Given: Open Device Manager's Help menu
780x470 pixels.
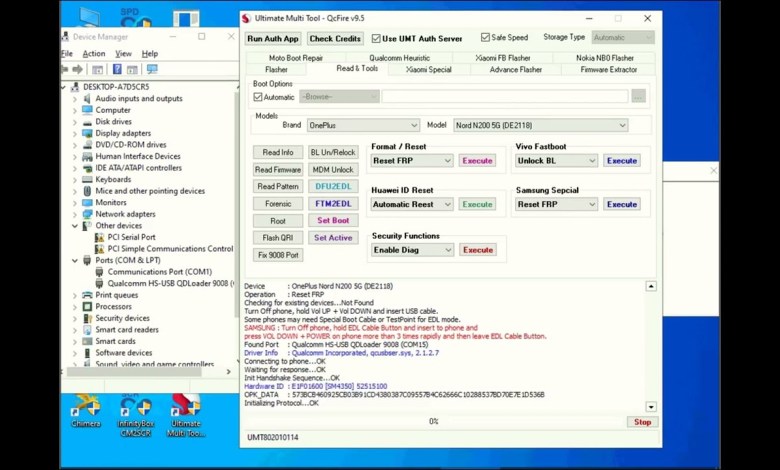Looking at the screenshot, I should click(x=150, y=54).
